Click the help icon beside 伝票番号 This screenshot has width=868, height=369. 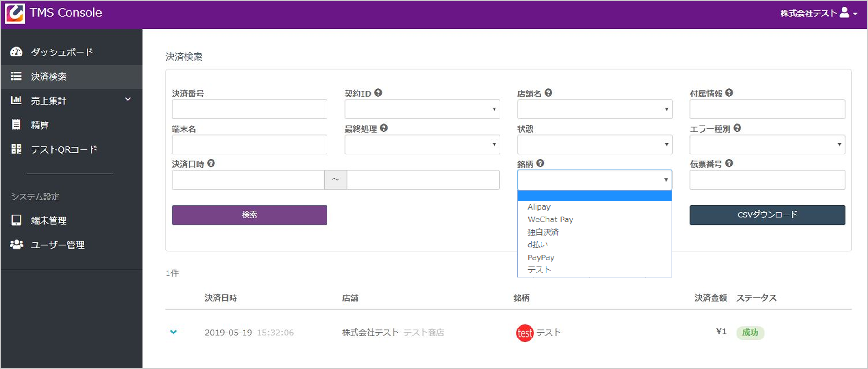[729, 164]
